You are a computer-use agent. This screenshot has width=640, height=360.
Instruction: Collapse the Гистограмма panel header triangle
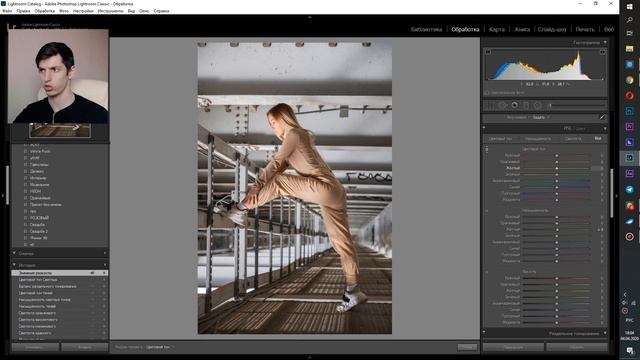[605, 42]
